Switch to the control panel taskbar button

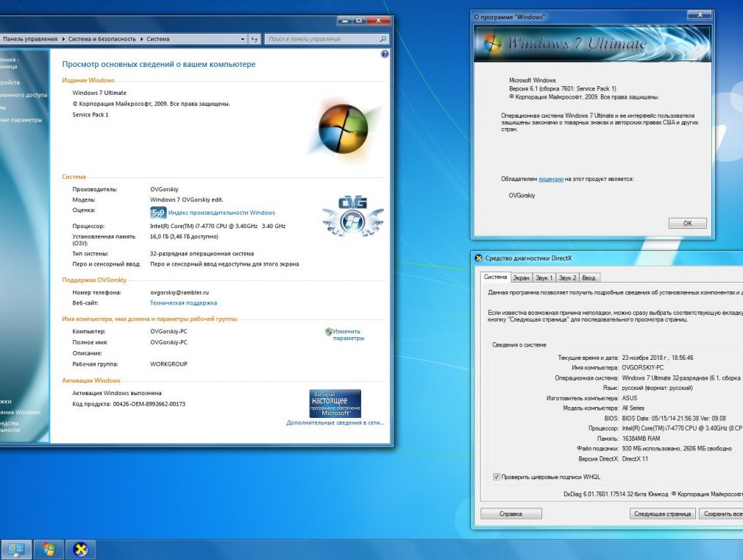tap(16, 550)
